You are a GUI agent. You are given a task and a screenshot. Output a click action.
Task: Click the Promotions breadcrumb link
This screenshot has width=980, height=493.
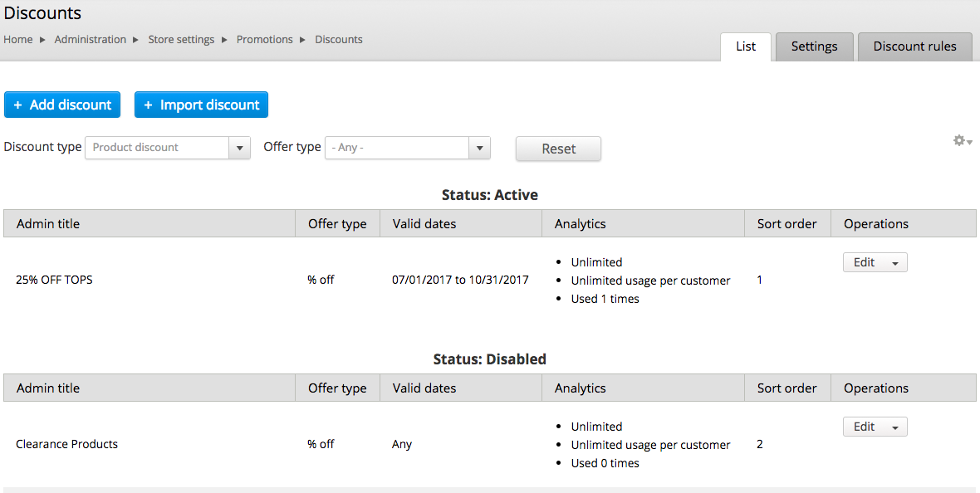[x=264, y=39]
